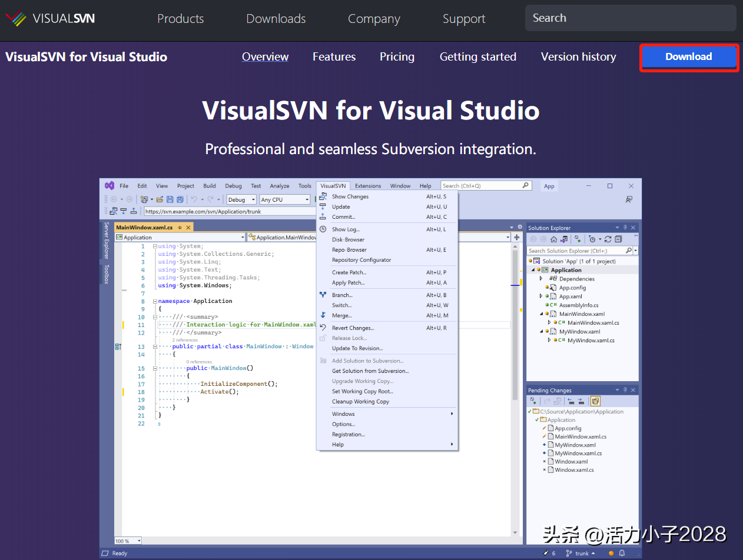Open the Features page link

coord(334,57)
